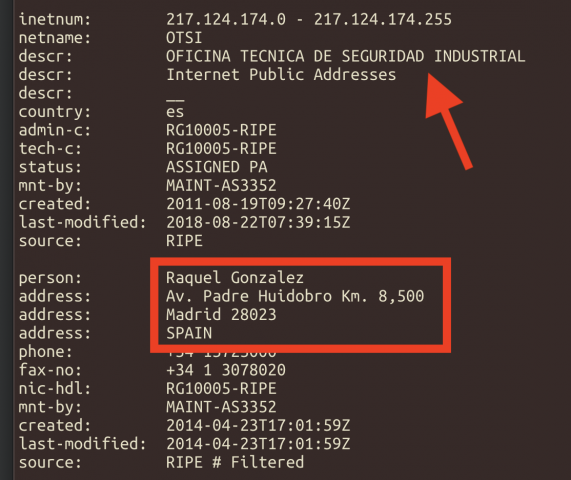Viewport: 571px width, 480px height.
Task: Click the Madrid 28023 address line
Action: (221, 315)
